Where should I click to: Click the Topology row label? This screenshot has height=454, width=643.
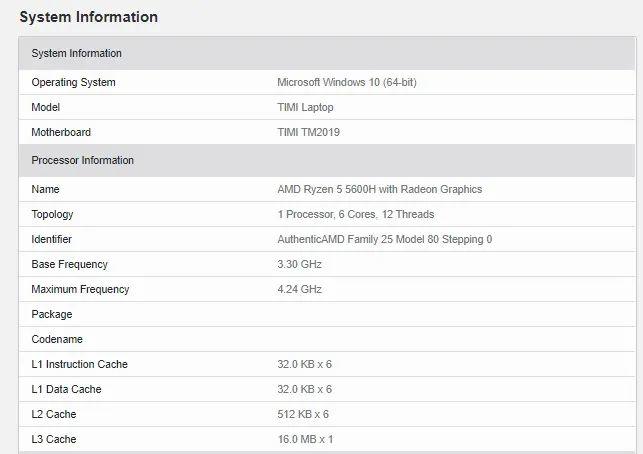[x=53, y=214]
